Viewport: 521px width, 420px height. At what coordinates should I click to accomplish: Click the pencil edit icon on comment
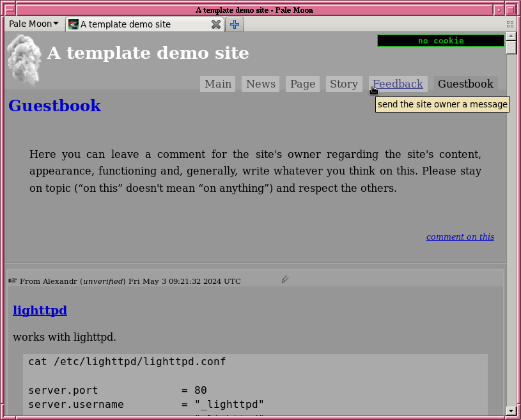(x=285, y=279)
